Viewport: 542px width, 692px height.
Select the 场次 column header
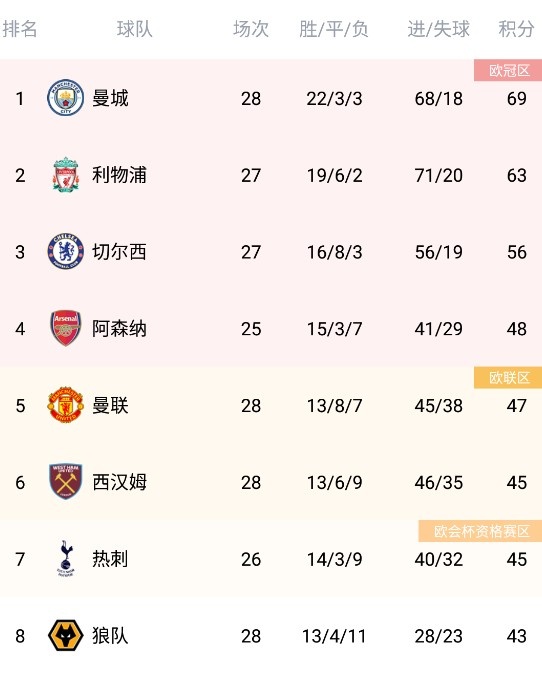(251, 29)
